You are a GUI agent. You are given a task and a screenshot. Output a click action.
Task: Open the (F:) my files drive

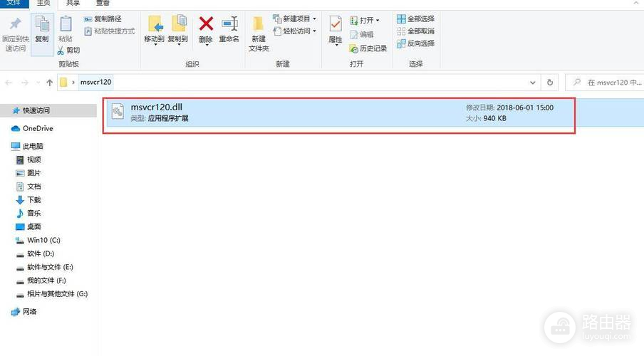pyautogui.click(x=41, y=281)
